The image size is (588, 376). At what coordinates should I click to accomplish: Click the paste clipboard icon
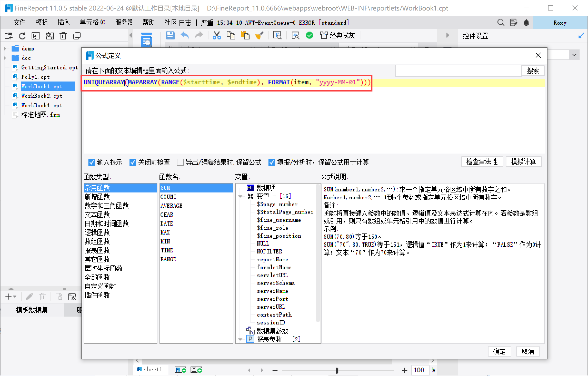pos(245,35)
